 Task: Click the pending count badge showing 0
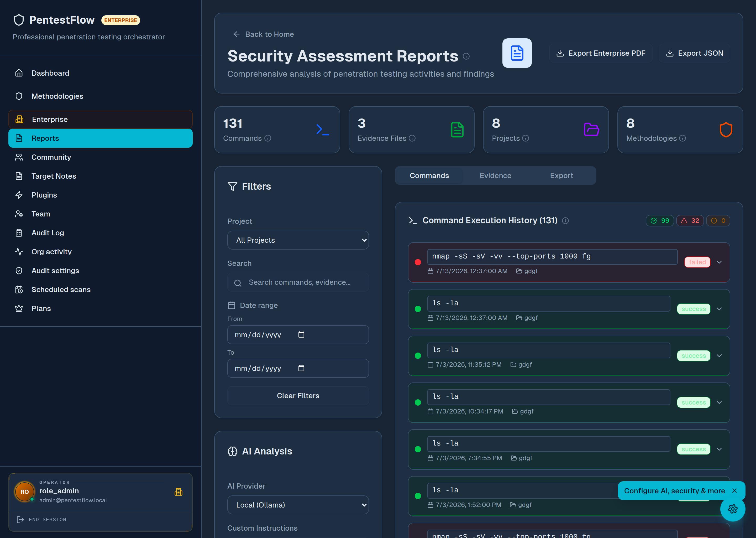718,221
